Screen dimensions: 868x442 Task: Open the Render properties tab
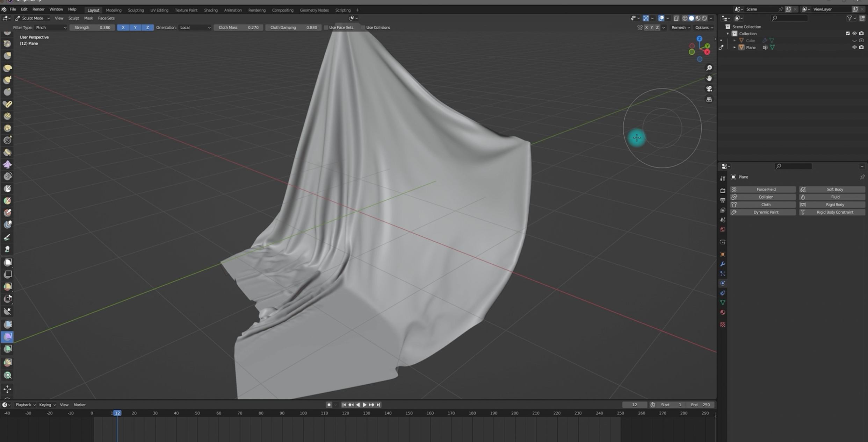[x=722, y=191]
